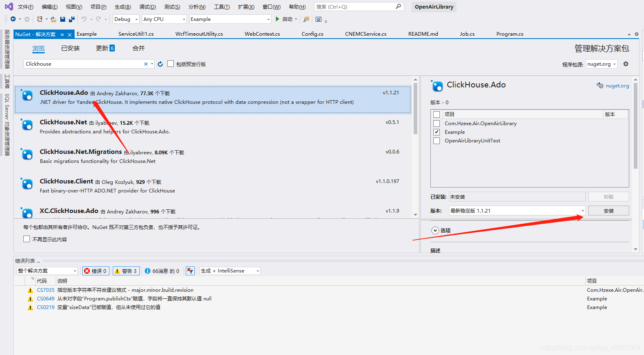Click the green start debugging play icon
Image resolution: width=644 pixels, height=355 pixels.
coord(278,19)
